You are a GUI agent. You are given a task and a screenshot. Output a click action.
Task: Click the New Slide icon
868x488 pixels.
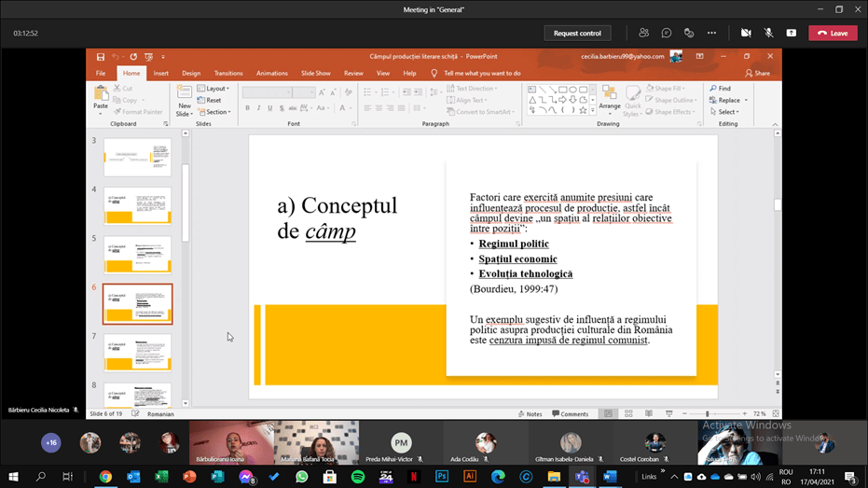click(x=184, y=93)
